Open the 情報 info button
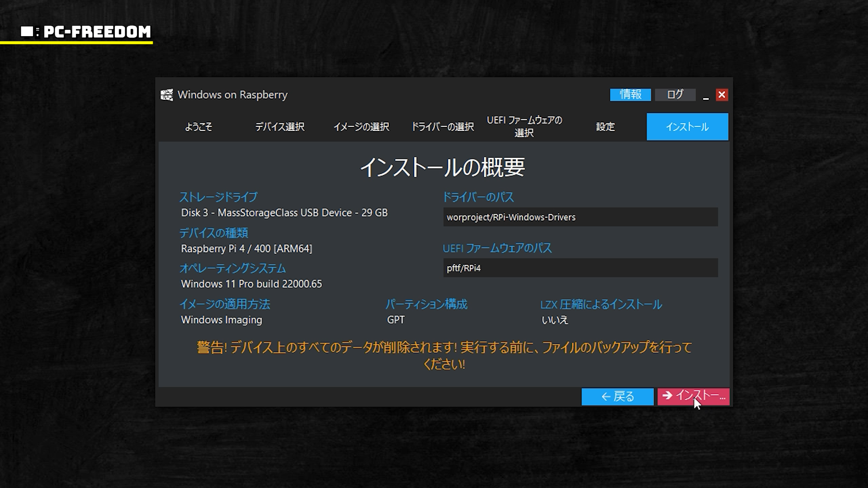This screenshot has height=488, width=868. (x=630, y=94)
